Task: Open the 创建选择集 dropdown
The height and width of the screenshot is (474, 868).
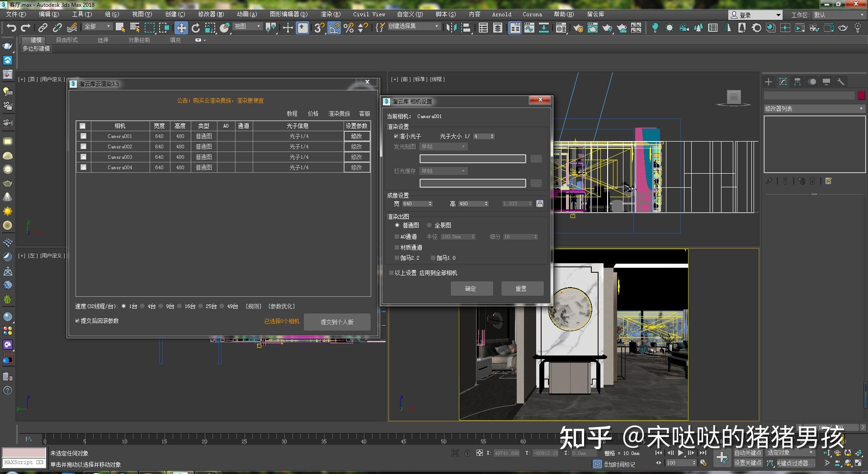Action: pyautogui.click(x=414, y=26)
